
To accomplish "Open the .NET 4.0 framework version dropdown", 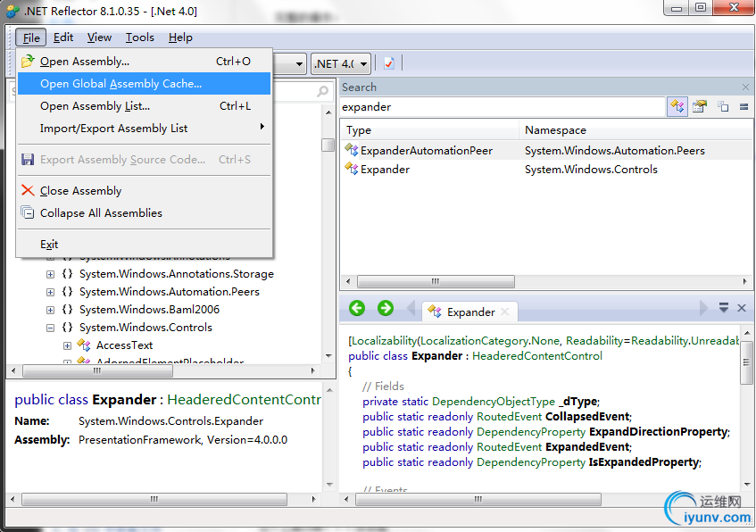I will 341,63.
